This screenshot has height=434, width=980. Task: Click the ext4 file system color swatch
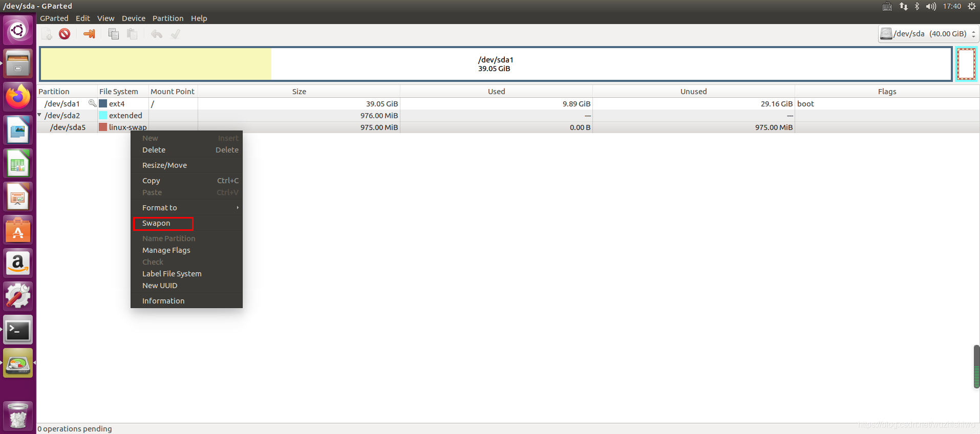tap(103, 103)
